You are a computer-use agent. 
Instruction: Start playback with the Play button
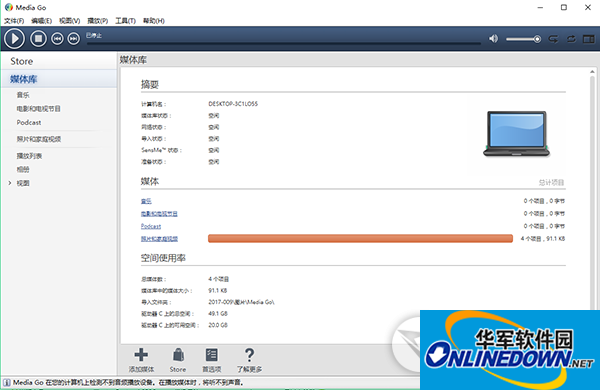[15, 39]
